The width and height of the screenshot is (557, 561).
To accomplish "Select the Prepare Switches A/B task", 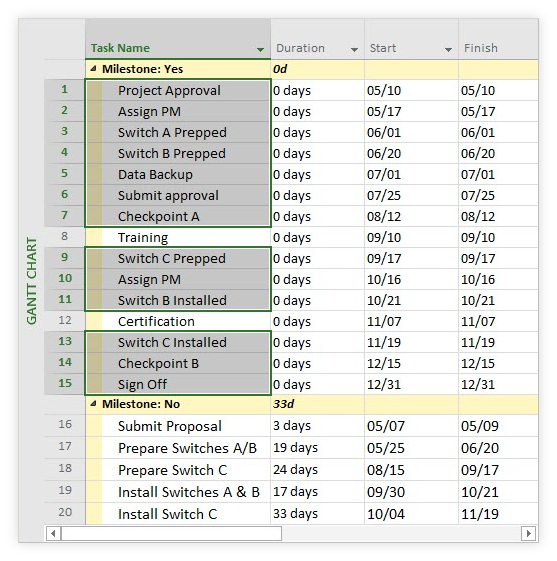I will point(178,448).
